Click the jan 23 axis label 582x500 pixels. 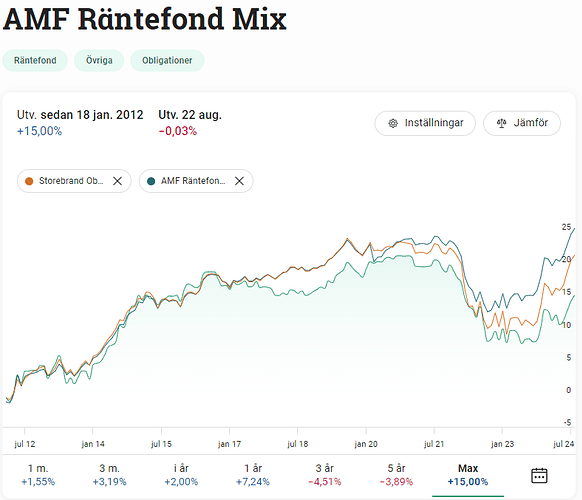point(502,444)
